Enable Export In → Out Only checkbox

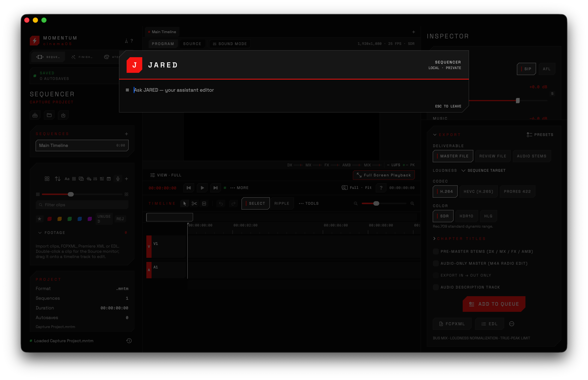click(436, 275)
